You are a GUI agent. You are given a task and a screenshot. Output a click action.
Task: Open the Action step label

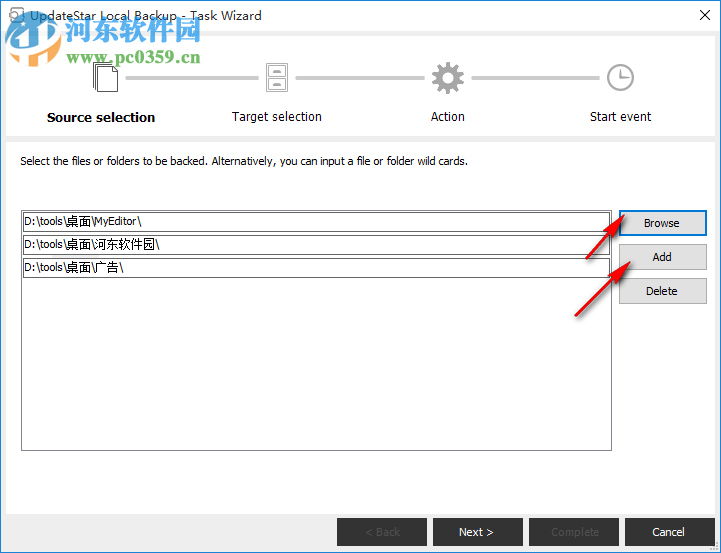click(447, 117)
